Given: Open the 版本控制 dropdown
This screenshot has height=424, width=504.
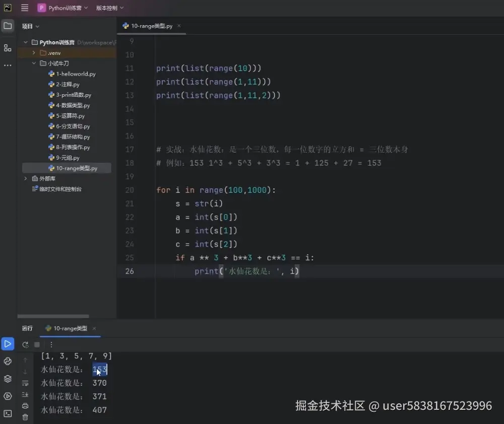Looking at the screenshot, I should (x=109, y=8).
